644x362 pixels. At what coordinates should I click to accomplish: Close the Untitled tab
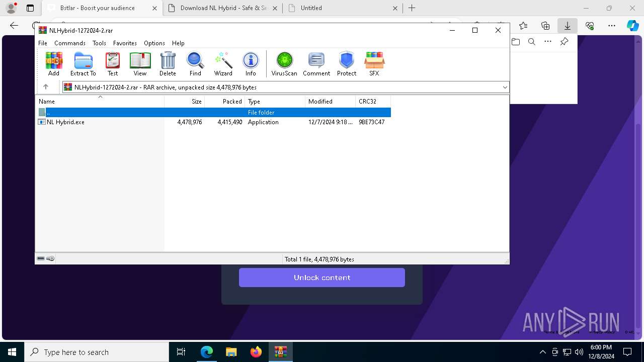(x=395, y=8)
